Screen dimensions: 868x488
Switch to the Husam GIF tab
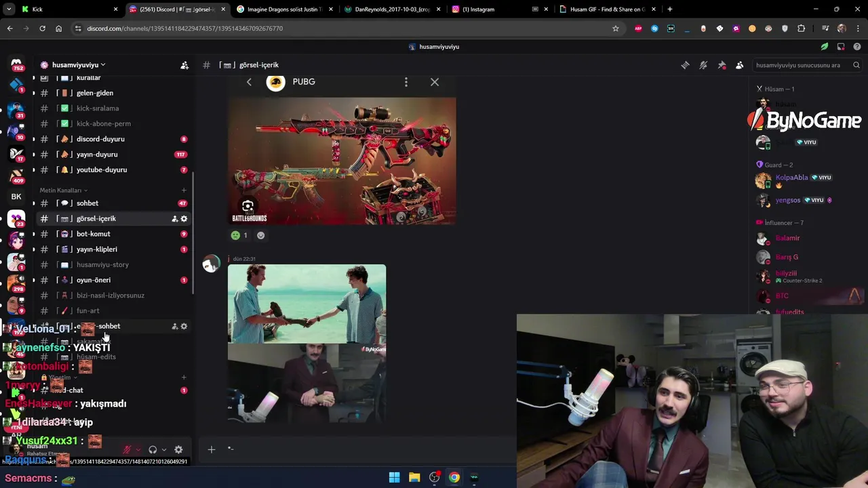point(607,9)
